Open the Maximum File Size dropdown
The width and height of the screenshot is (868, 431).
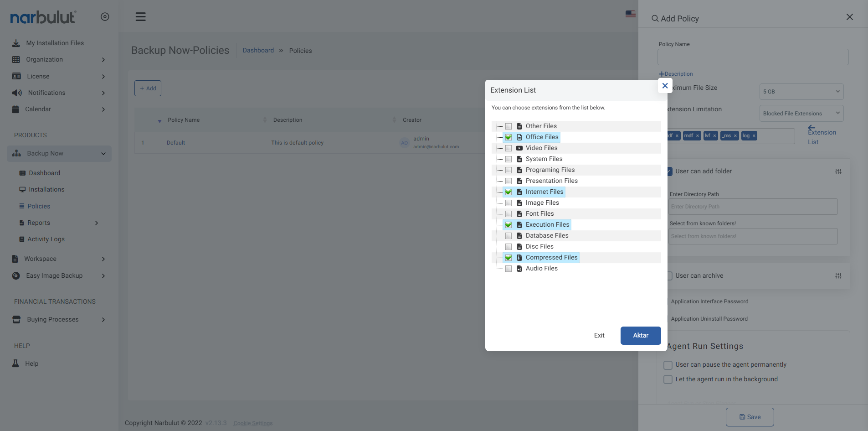(801, 92)
